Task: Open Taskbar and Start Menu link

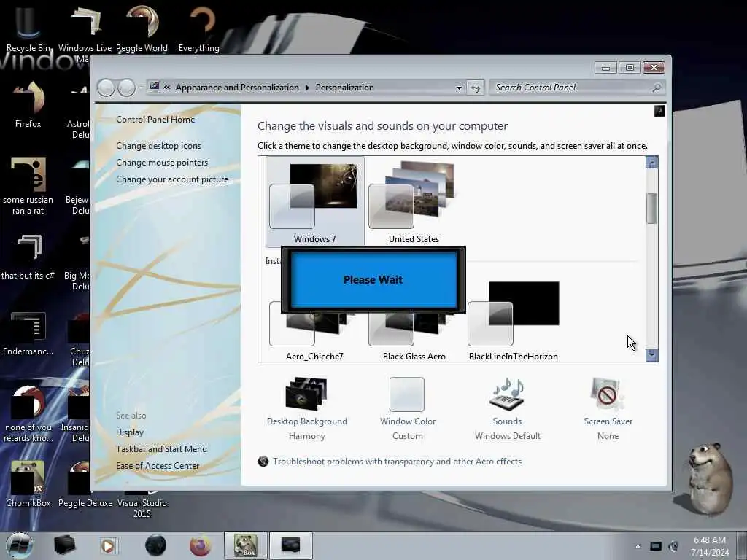Action: pos(161,449)
